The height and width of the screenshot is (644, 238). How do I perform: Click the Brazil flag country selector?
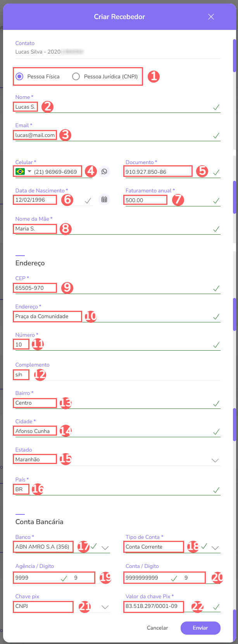coord(23,171)
